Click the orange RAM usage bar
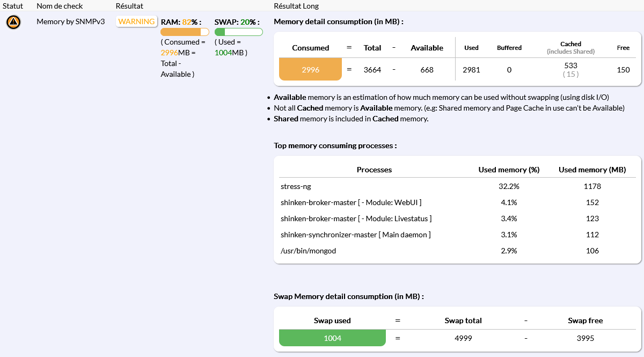This screenshot has width=644, height=357. 185,32
